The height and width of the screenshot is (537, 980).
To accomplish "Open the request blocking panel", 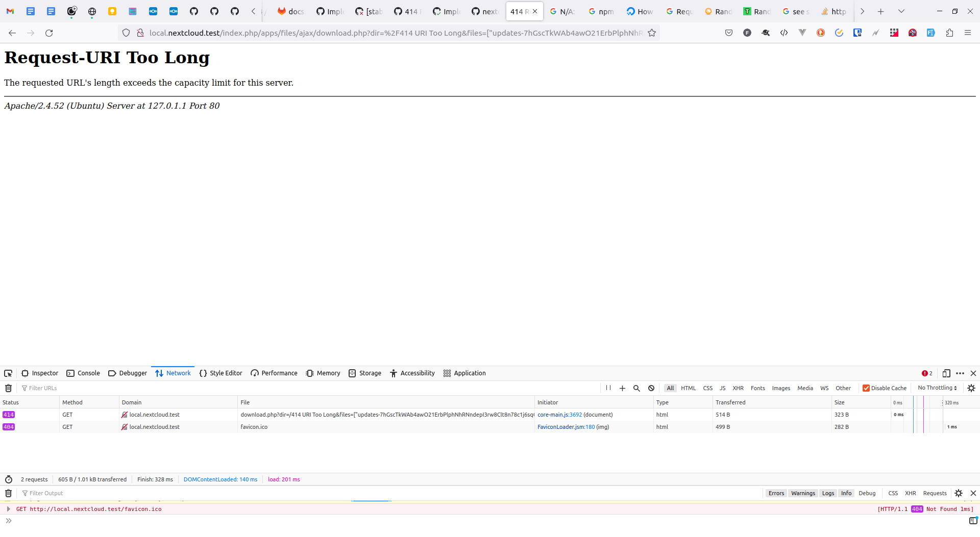I will [x=651, y=388].
